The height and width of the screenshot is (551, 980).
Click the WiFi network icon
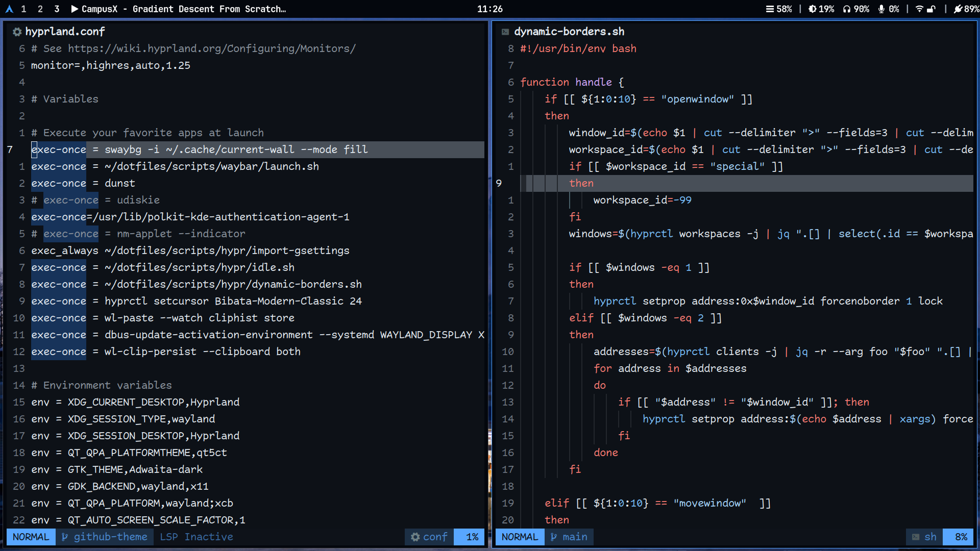pyautogui.click(x=919, y=9)
